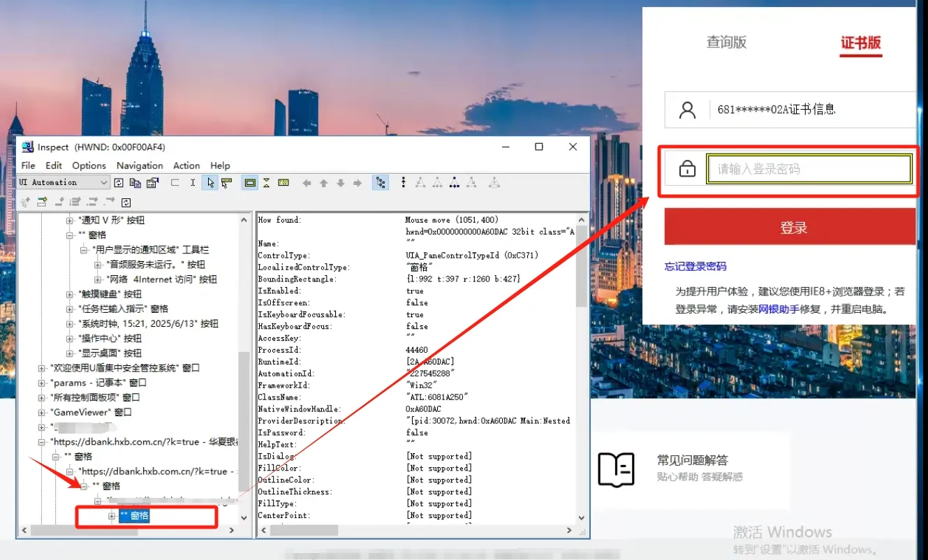
Task: Switch to the 查询版 tab
Action: click(x=726, y=42)
